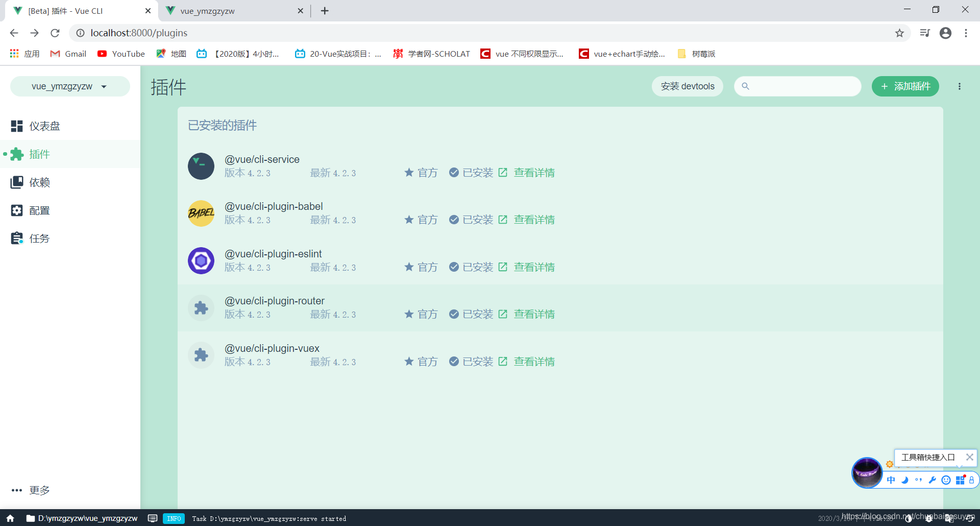This screenshot has width=980, height=526.
Task: Open the YouTube bookmark
Action: tap(121, 54)
